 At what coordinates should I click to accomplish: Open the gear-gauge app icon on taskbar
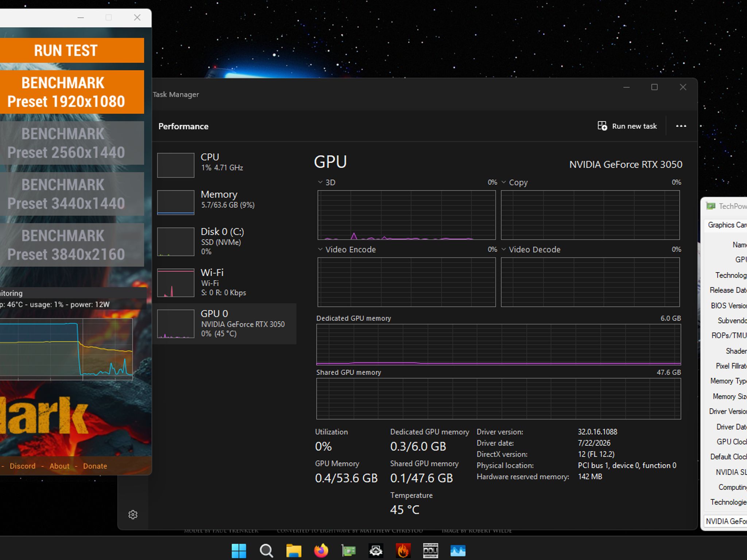(x=376, y=551)
